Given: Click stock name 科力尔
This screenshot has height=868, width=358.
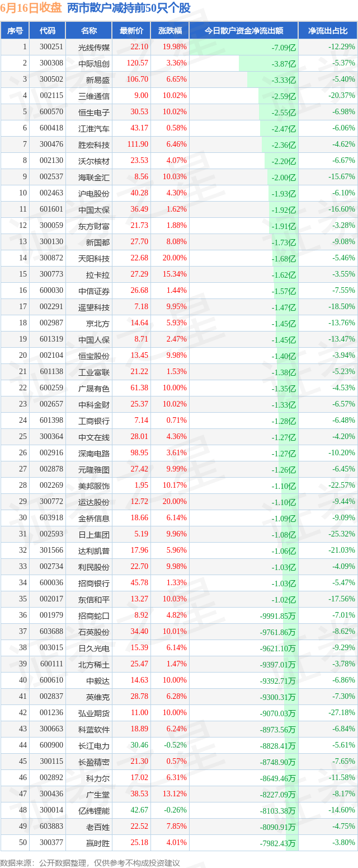Looking at the screenshot, I should (x=98, y=778).
